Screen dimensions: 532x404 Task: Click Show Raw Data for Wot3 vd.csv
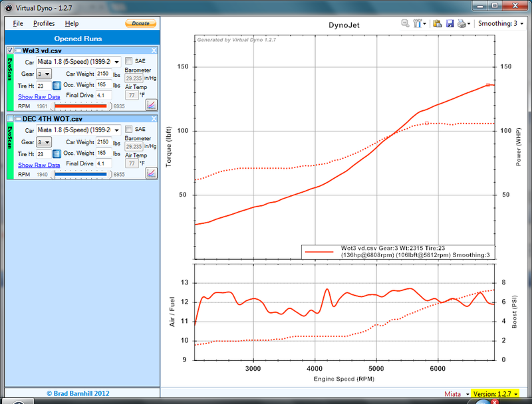(x=39, y=97)
